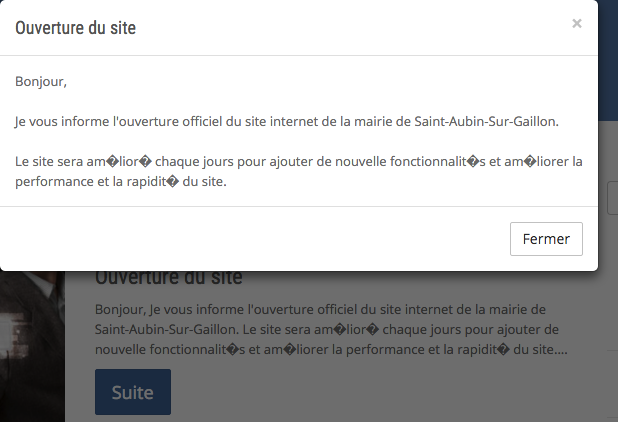Click the modal title Ouverture du site

tap(75, 28)
